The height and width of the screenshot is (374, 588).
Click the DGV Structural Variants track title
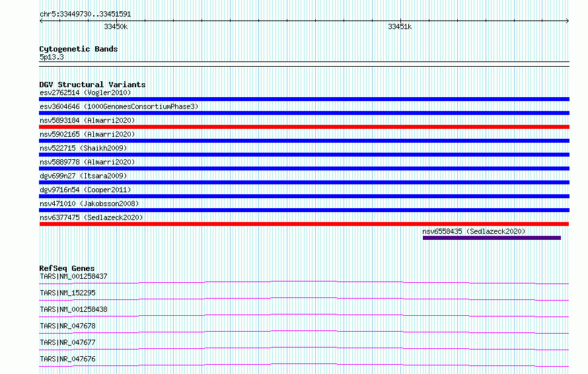click(x=92, y=85)
